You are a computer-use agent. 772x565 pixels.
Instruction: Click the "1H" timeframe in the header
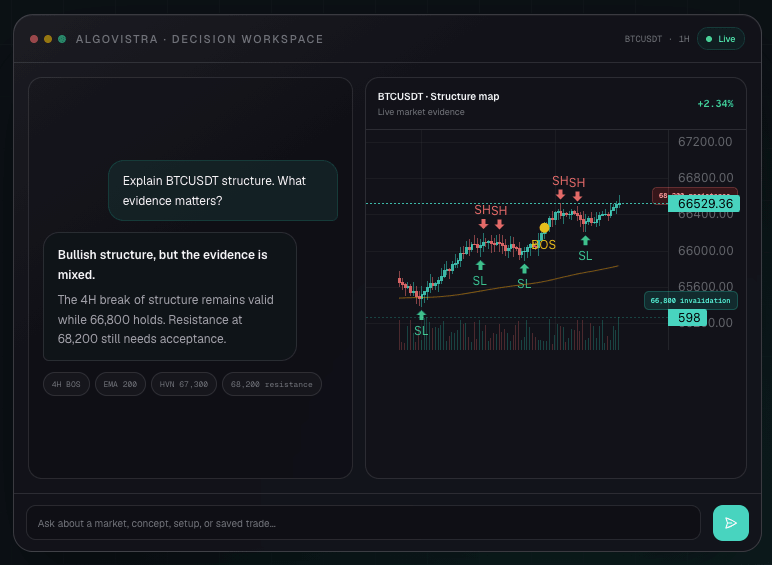click(684, 39)
